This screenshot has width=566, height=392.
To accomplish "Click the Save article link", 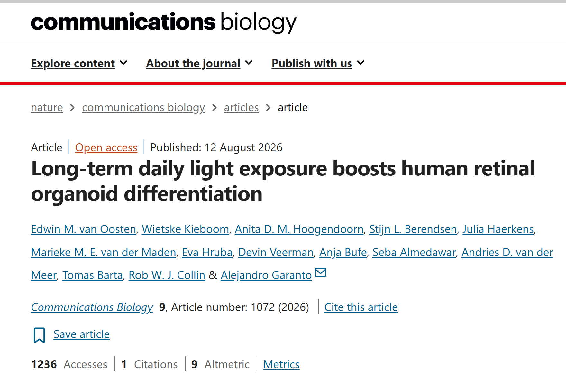I will coord(82,334).
